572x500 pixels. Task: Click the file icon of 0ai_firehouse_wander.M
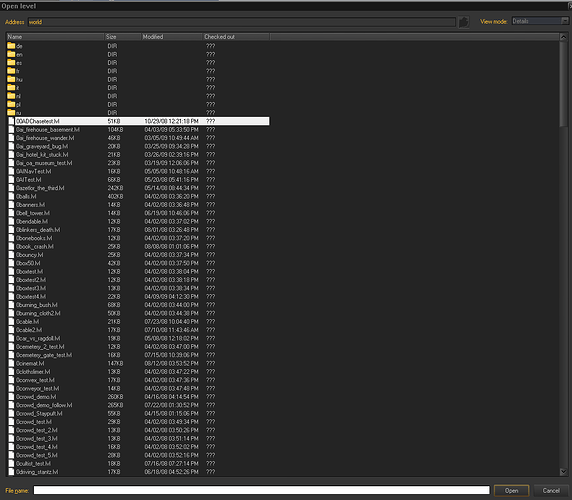point(11,138)
